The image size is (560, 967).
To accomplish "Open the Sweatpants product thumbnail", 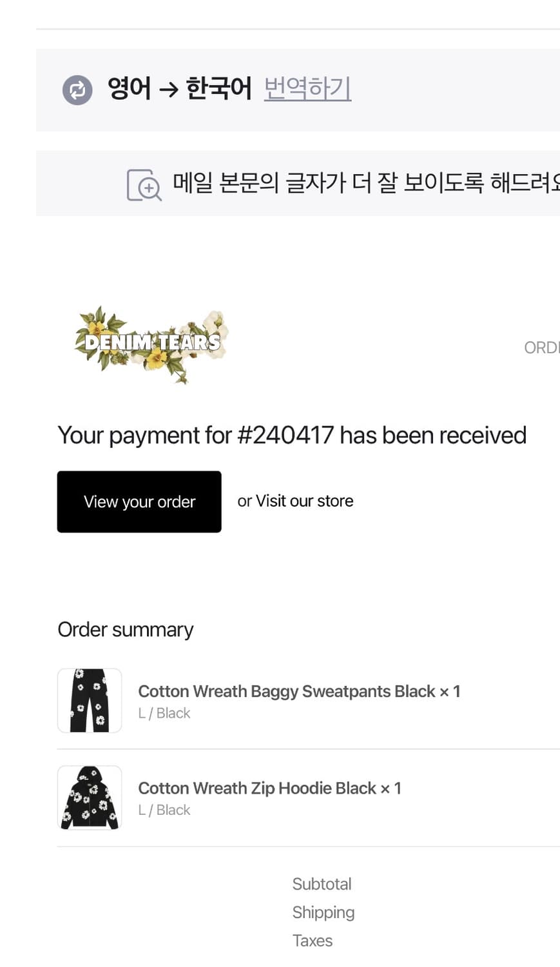I will [90, 701].
